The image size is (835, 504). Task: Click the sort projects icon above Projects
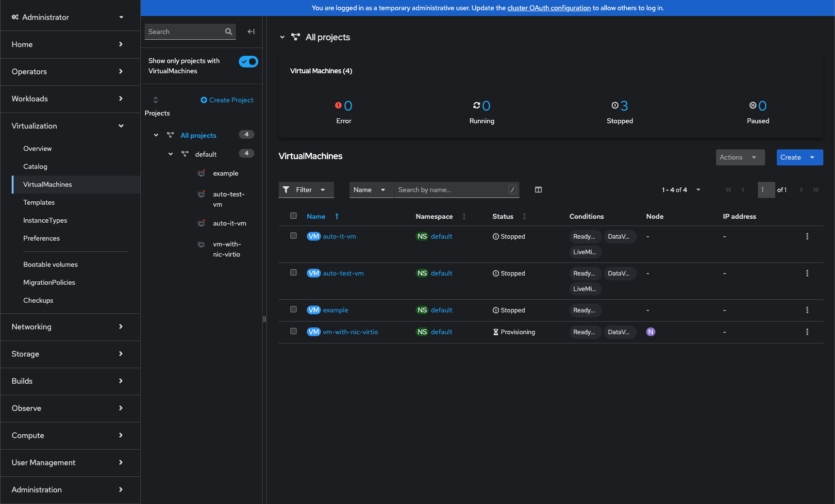[x=156, y=100]
